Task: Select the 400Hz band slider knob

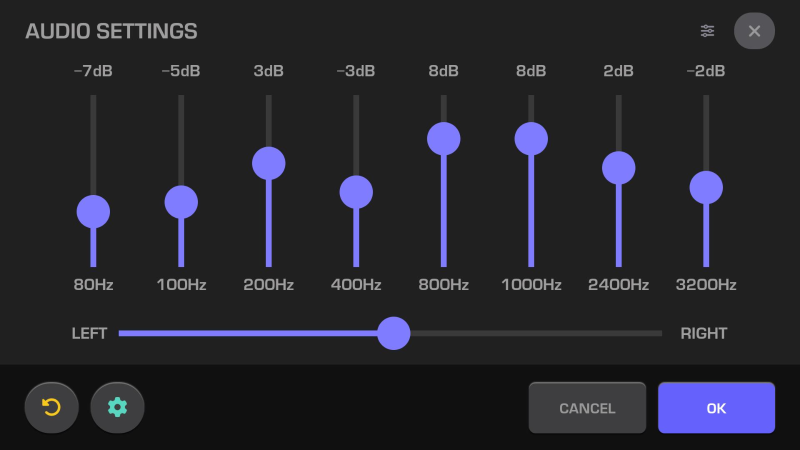Action: [356, 192]
